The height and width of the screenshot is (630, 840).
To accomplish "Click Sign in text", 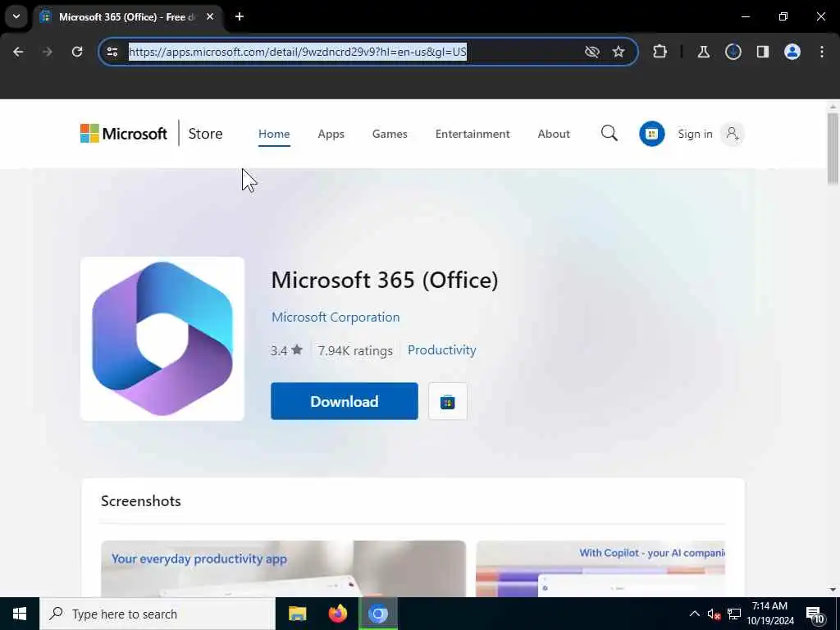I will tap(696, 134).
